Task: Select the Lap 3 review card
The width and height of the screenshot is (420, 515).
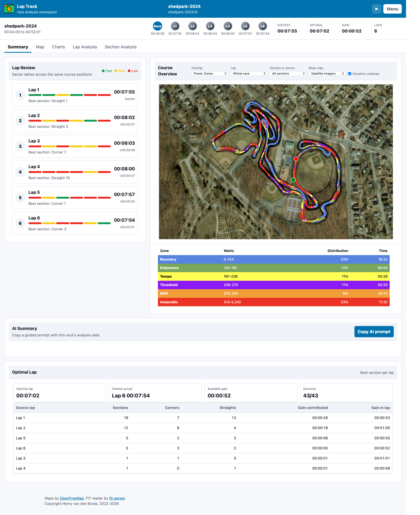Action: click(75, 146)
